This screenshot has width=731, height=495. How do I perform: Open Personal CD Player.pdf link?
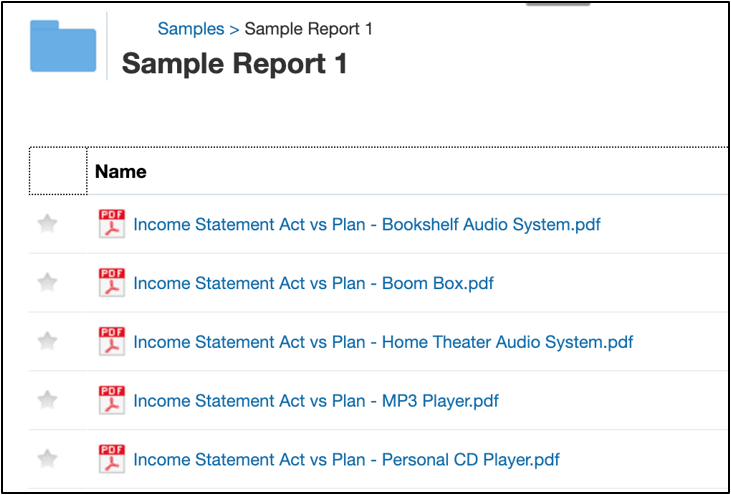tap(346, 460)
